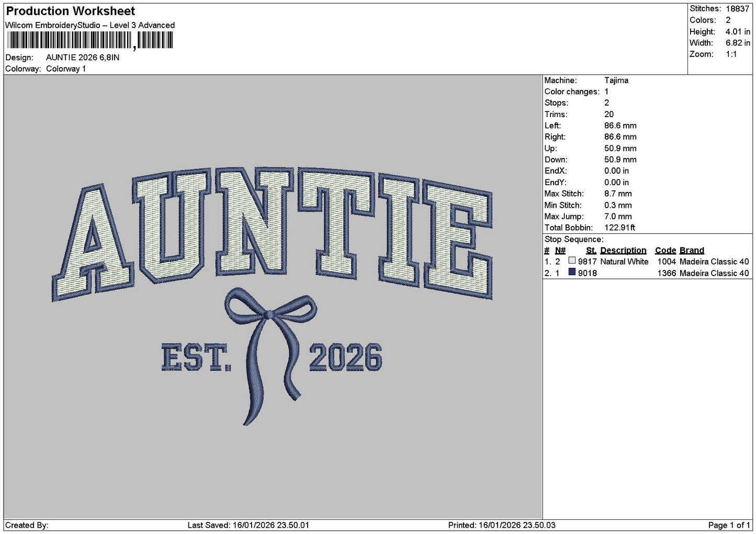
Task: Click the 'Color changes:' label
Action: [572, 92]
